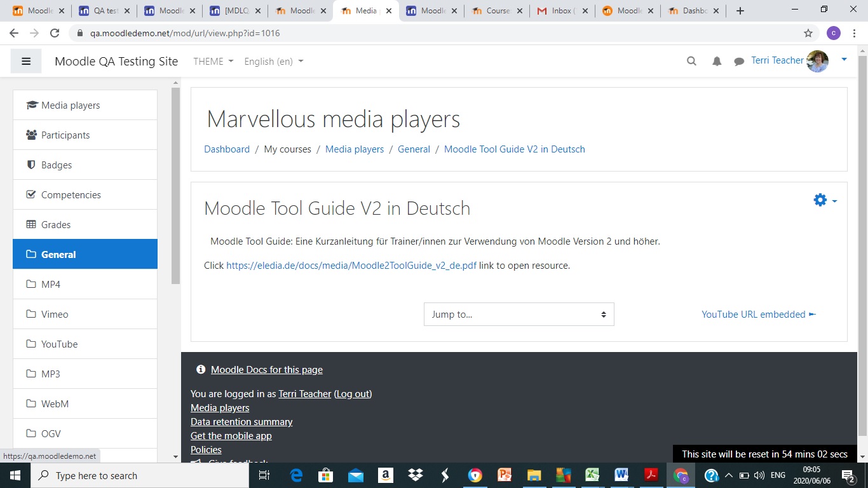The width and height of the screenshot is (868, 488).
Task: Open the messages speech bubble icon
Action: (739, 62)
